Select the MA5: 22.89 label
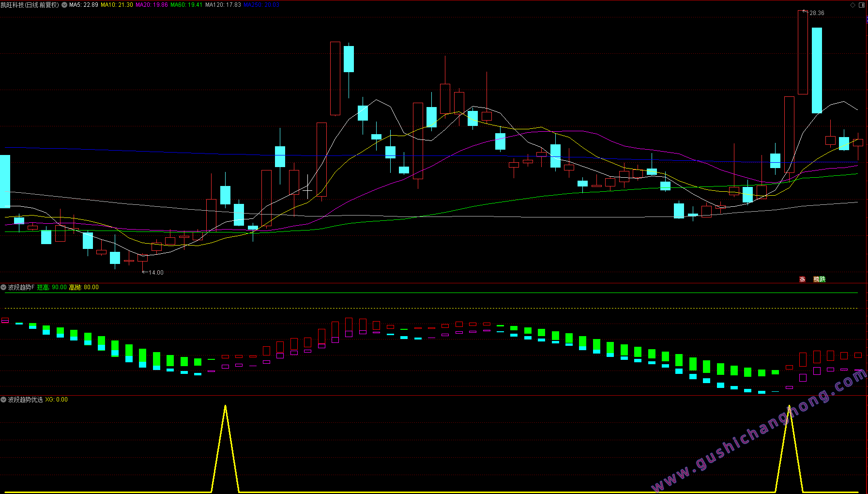The height and width of the screenshot is (494, 868). (x=84, y=5)
